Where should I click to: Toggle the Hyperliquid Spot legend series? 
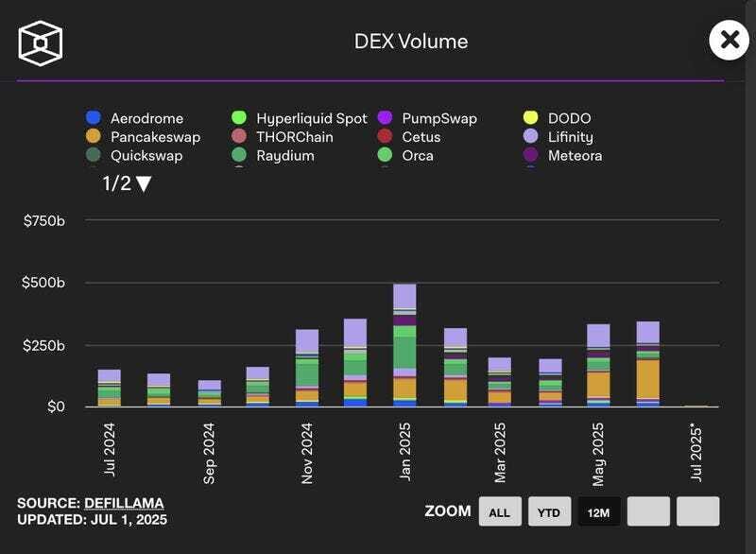300,118
